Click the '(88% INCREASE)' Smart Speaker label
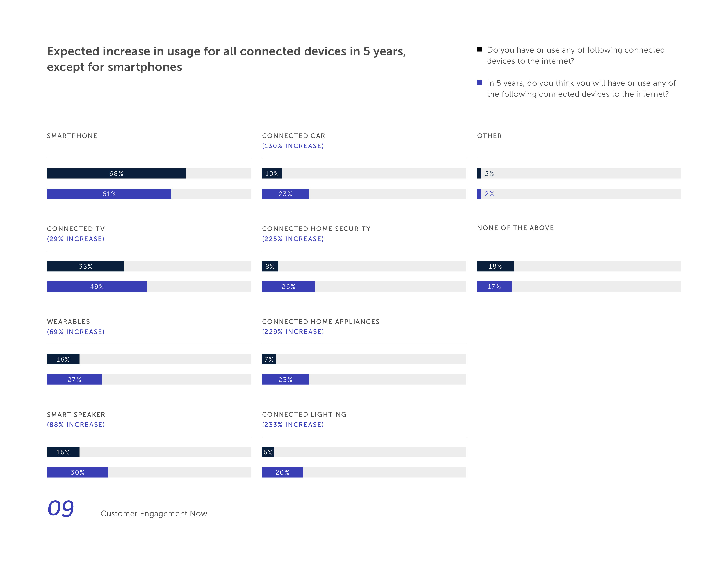 pyautogui.click(x=76, y=425)
